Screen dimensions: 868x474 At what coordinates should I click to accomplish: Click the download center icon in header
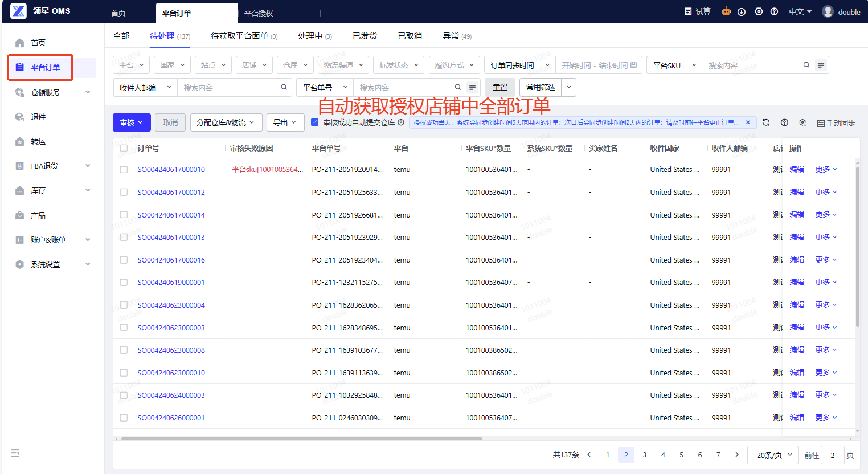pos(742,11)
